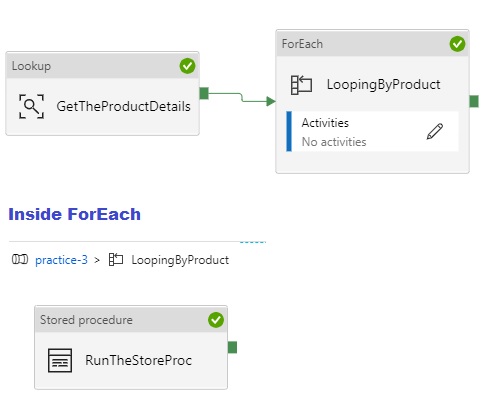Click the green output connector of GetTheProductDetails
The image size is (484, 396).
tap(204, 93)
